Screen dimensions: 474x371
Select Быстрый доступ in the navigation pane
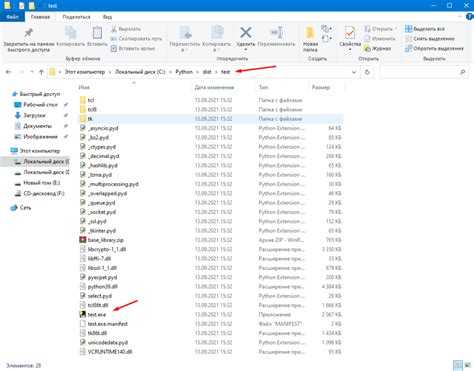[x=40, y=94]
